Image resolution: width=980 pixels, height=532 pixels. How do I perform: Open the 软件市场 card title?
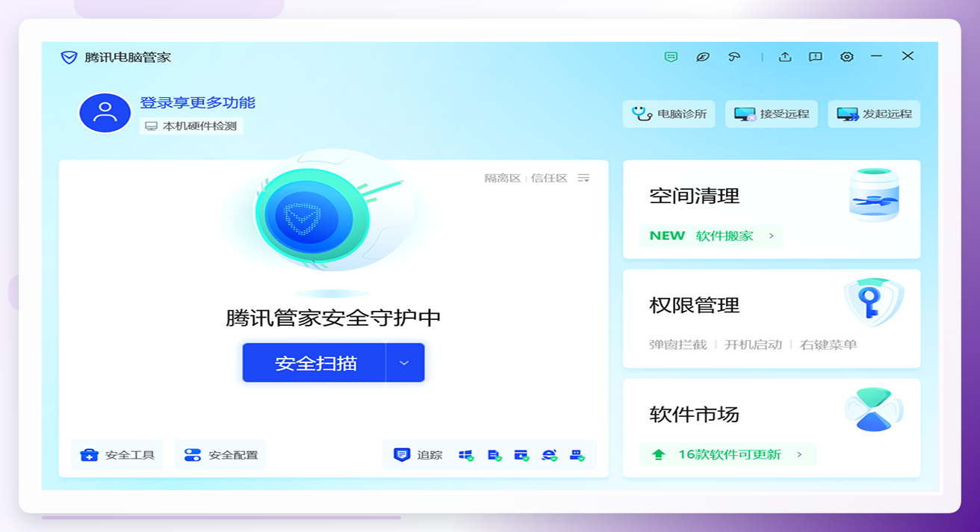[695, 414]
